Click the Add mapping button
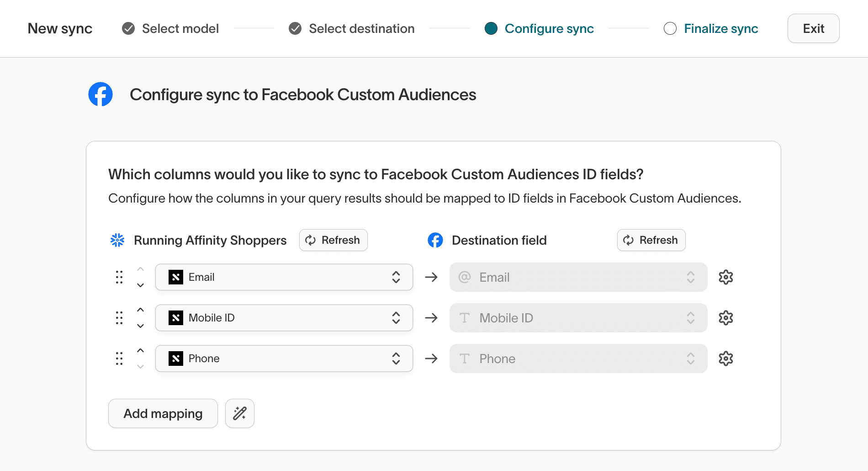Screen dimensions: 868x471 pyautogui.click(x=163, y=413)
